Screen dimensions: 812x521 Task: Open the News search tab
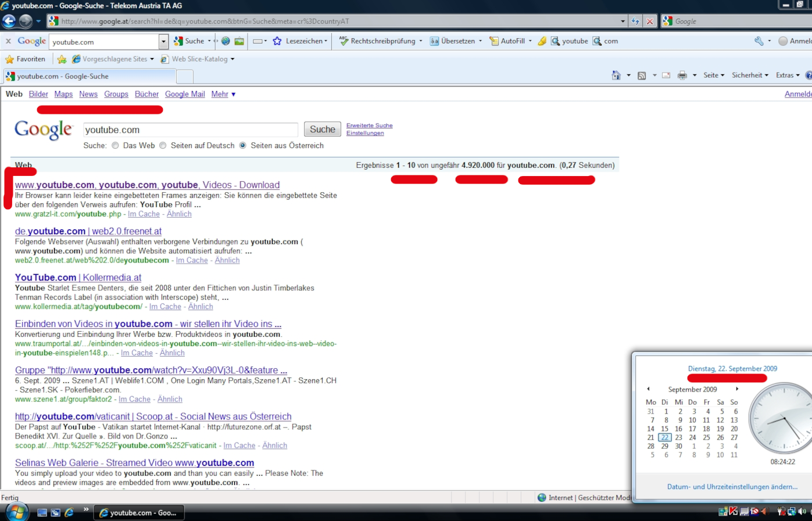point(88,94)
